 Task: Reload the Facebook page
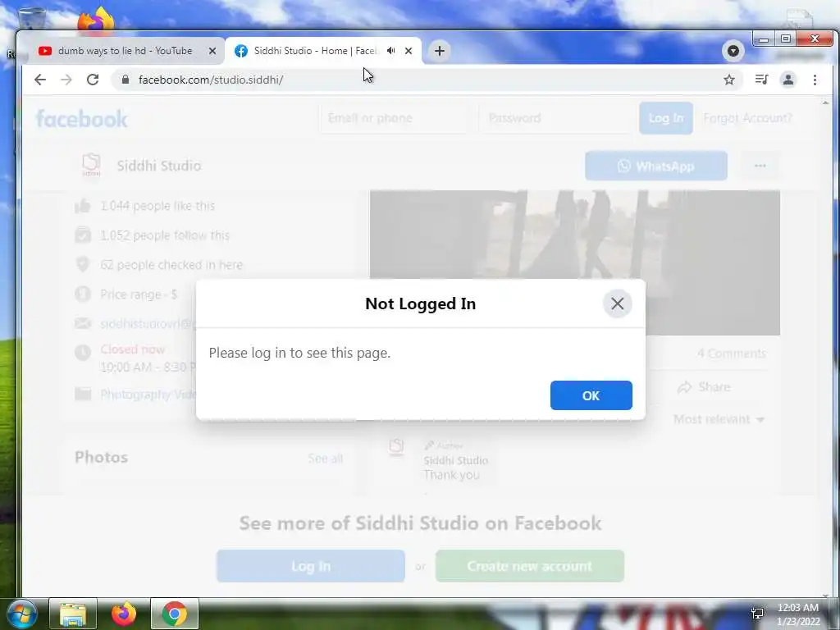(x=93, y=80)
